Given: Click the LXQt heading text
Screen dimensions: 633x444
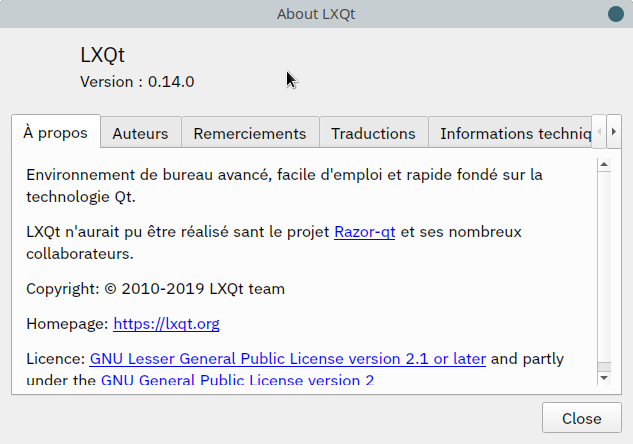Looking at the screenshot, I should [103, 55].
